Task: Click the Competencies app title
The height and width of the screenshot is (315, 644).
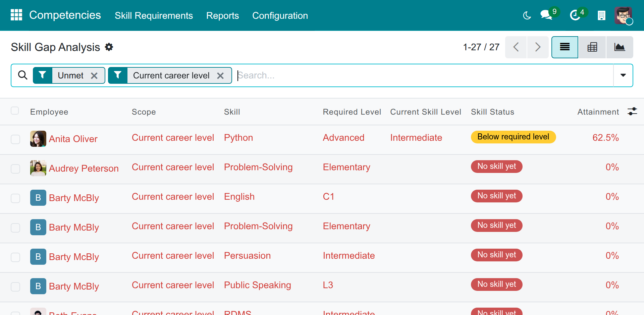Action: [65, 15]
